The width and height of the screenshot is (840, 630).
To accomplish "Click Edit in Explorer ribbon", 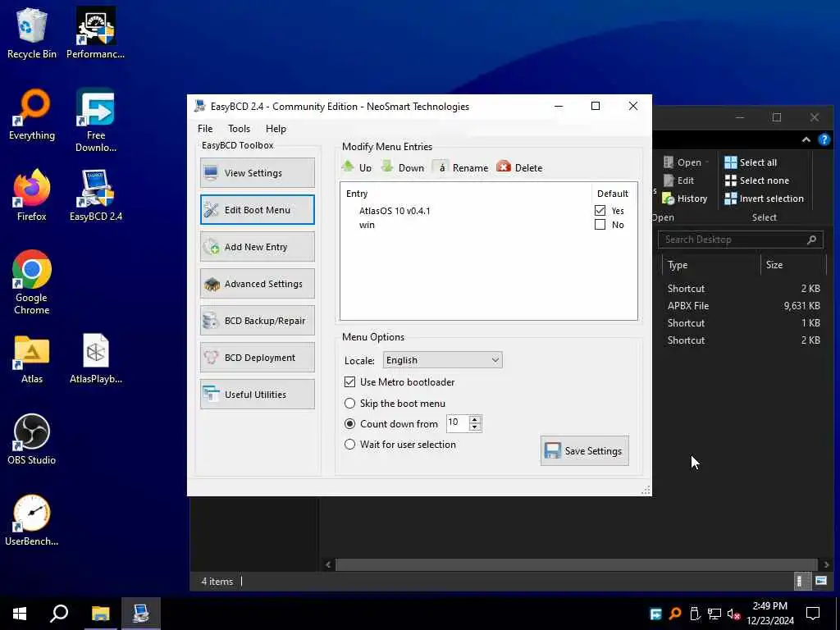I will tap(678, 180).
